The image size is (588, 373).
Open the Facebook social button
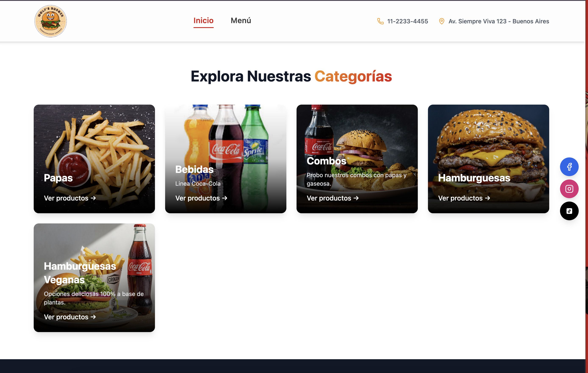coord(569,167)
